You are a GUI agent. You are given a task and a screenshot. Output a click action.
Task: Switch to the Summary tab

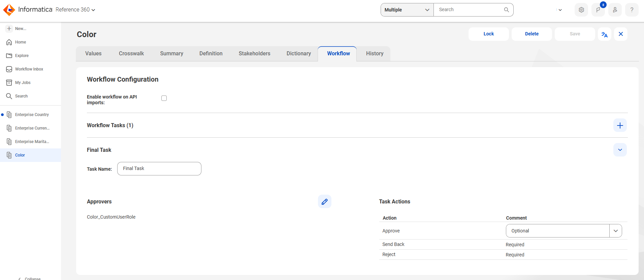tap(172, 54)
